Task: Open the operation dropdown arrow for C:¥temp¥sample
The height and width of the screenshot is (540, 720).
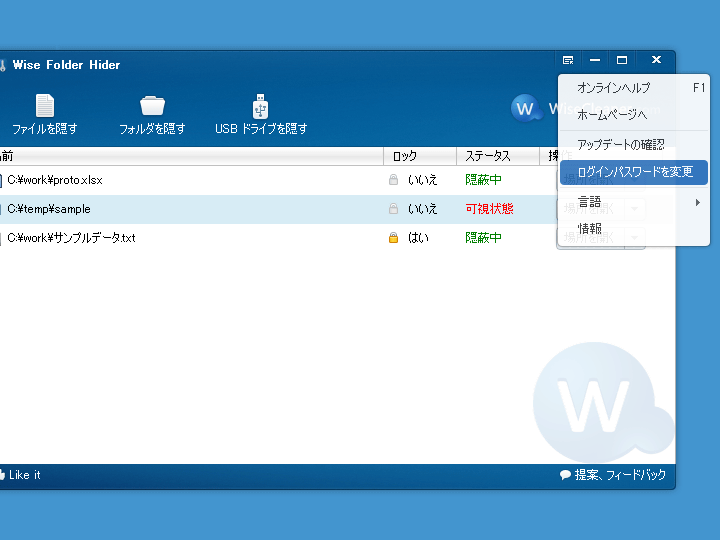Action: (x=635, y=209)
